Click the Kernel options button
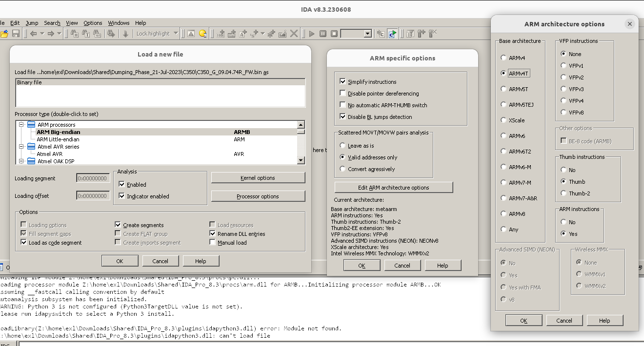 [x=258, y=178]
